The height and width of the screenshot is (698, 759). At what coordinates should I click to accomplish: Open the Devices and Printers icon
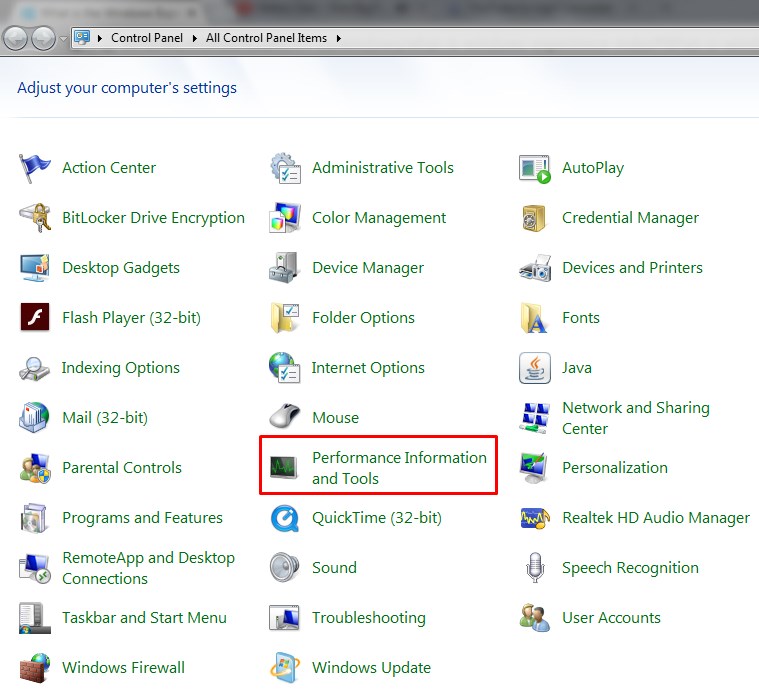click(535, 268)
